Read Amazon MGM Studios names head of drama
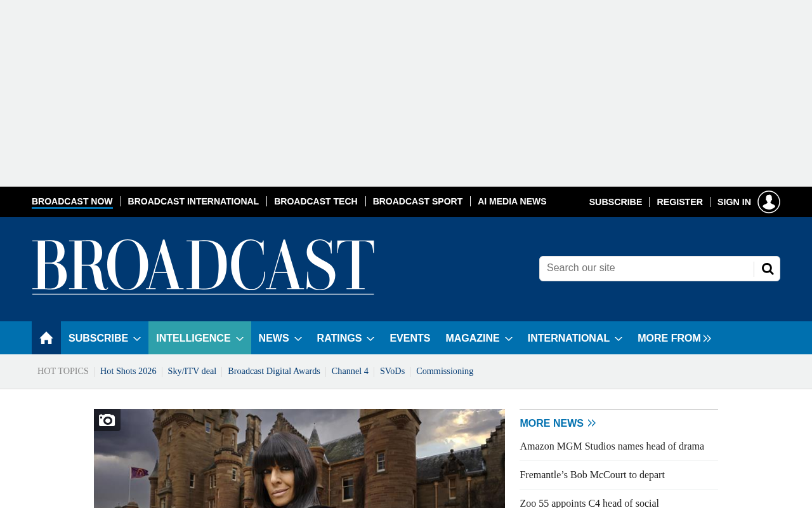 [x=612, y=446]
